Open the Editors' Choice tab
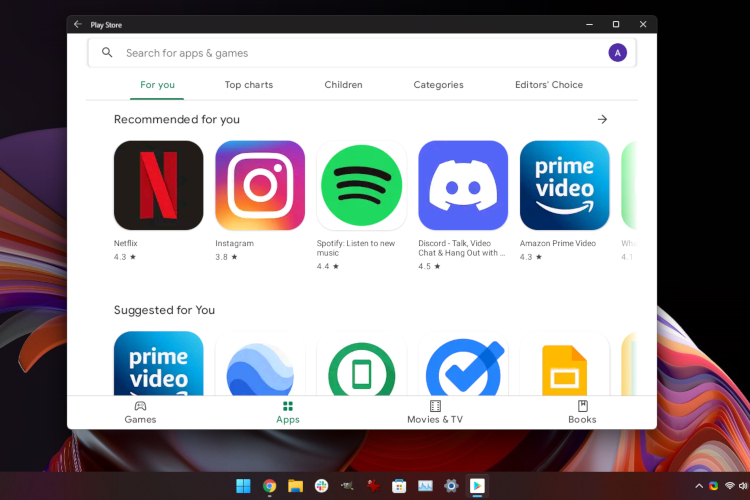The width and height of the screenshot is (750, 500). pyautogui.click(x=549, y=85)
